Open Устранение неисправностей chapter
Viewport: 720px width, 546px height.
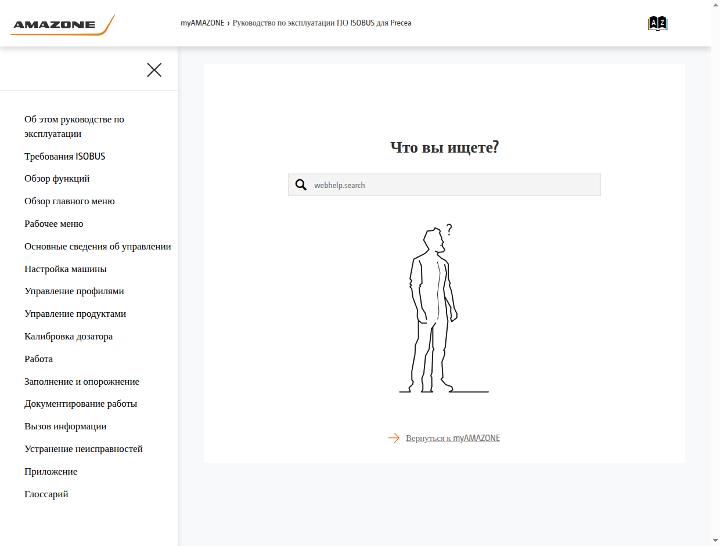pos(84,449)
